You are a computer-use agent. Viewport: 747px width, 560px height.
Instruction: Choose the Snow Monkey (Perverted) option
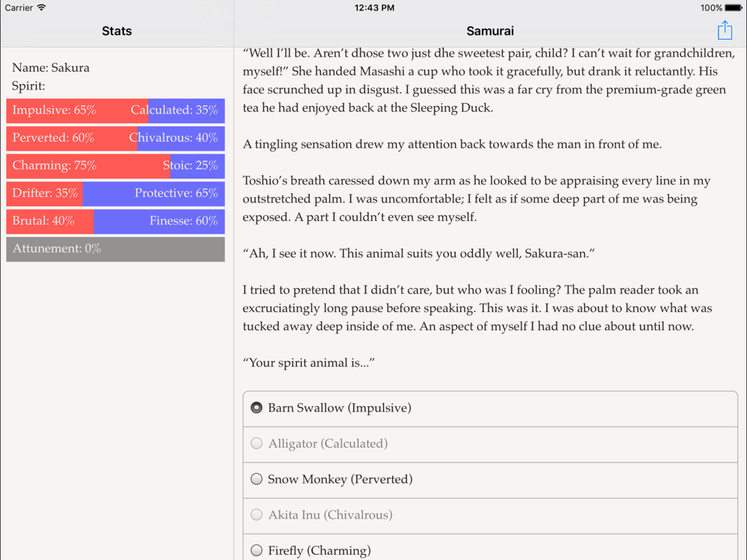click(490, 480)
